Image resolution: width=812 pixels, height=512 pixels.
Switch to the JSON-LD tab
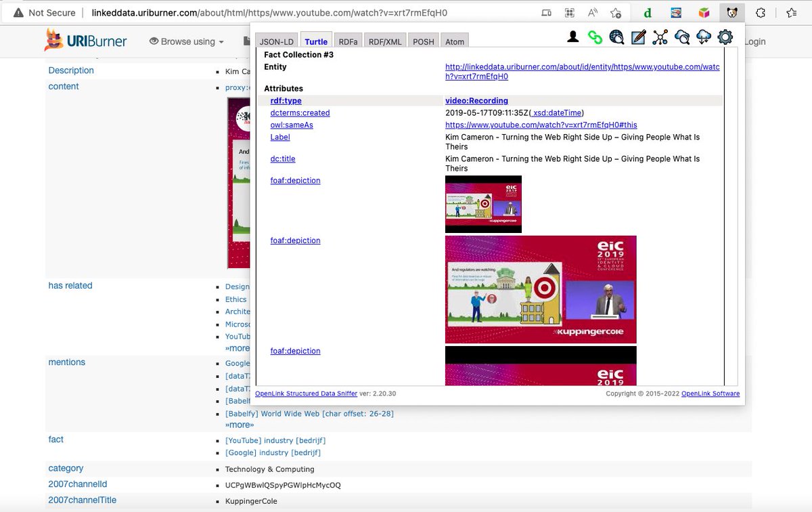point(276,41)
